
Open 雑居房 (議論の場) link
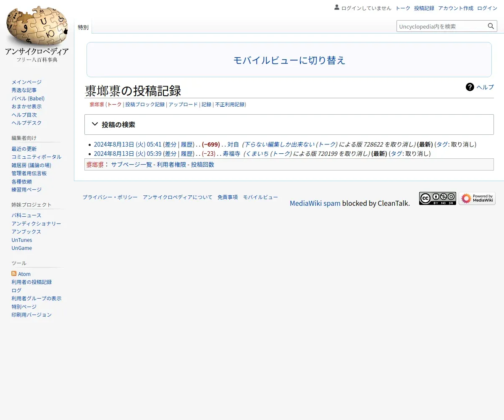coord(31,165)
